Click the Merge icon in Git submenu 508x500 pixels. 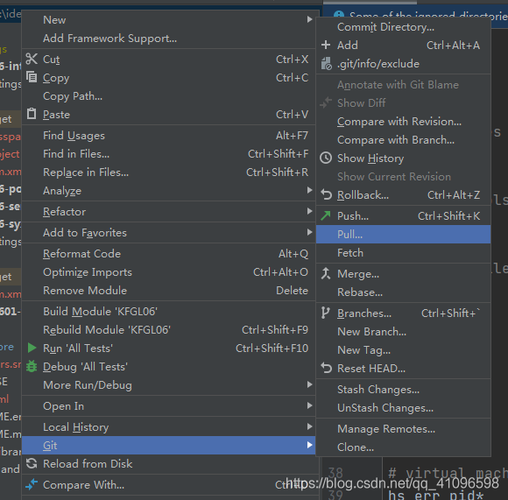point(326,274)
